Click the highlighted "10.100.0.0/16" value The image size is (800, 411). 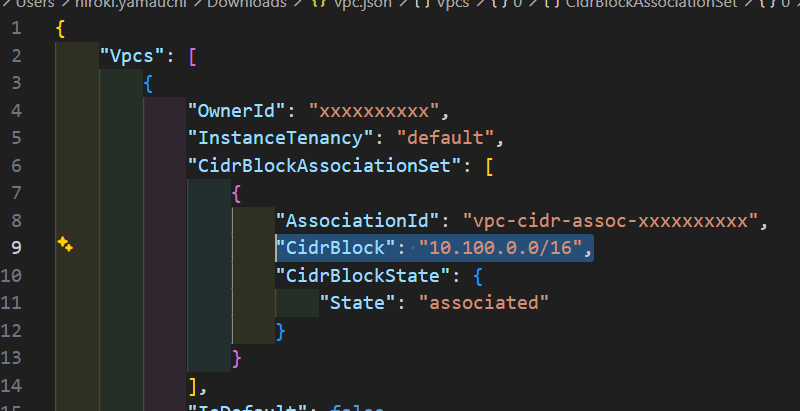tap(504, 246)
